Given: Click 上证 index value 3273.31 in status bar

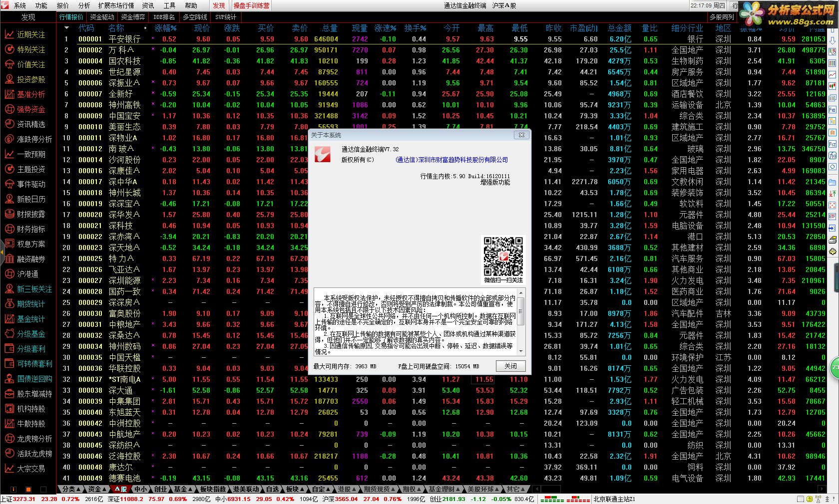Looking at the screenshot, I should tap(24, 499).
